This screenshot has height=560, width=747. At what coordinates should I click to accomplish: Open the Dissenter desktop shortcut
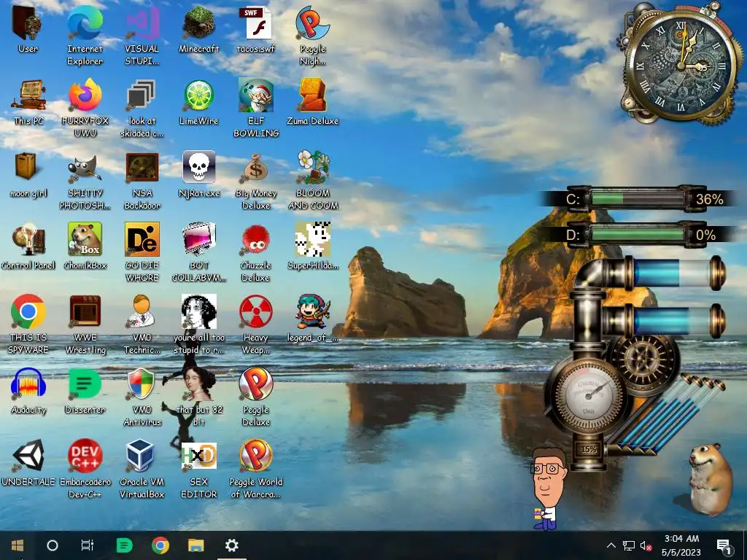pyautogui.click(x=85, y=384)
